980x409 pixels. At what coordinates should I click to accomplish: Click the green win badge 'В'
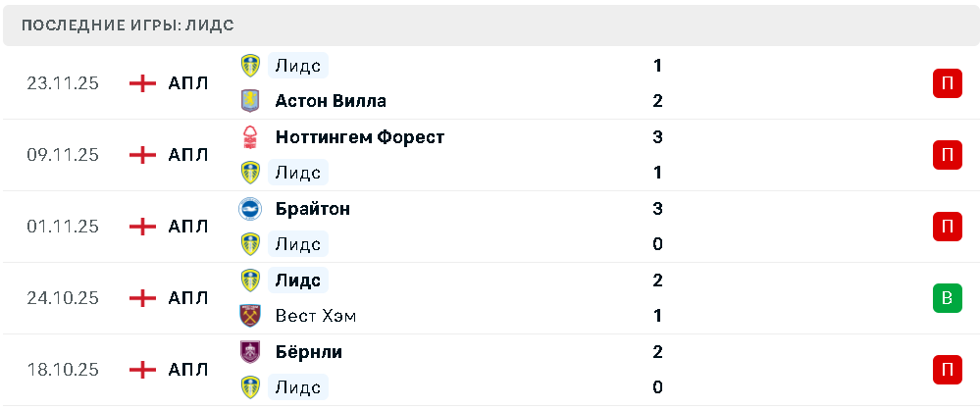point(947,298)
